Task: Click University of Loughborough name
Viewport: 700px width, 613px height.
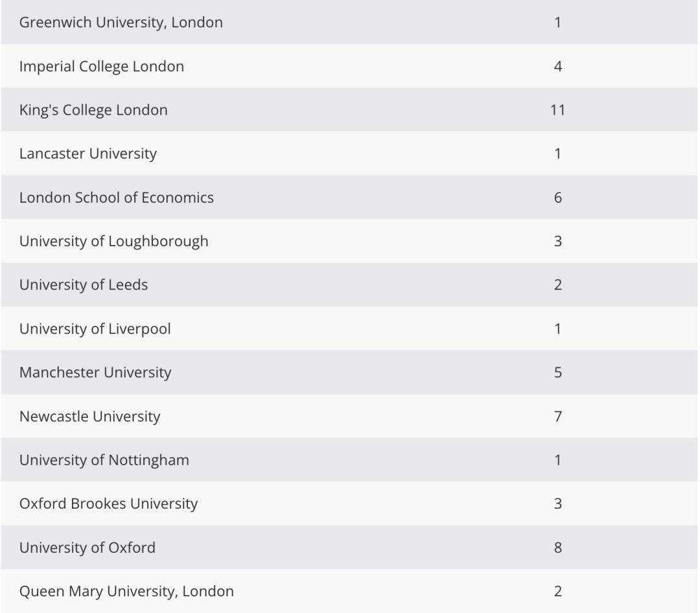Action: (113, 241)
